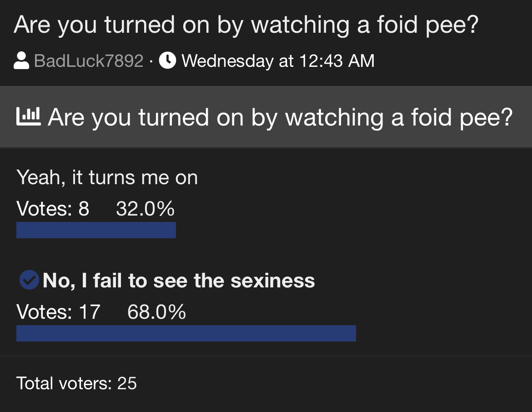Click the 68.0% percentage label
Image resolution: width=532 pixels, height=412 pixels.
pos(156,312)
